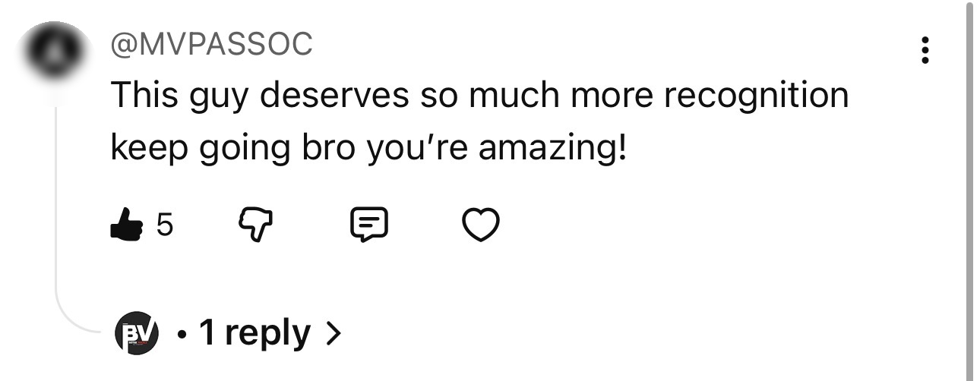Screen dimensions: 980x381
Task: Click the like count number 5
Action: coord(164,225)
